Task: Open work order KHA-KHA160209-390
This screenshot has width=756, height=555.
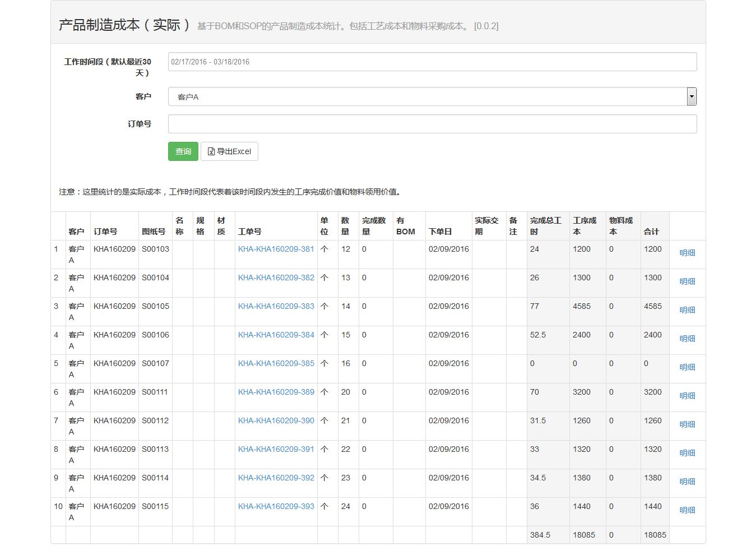Action: click(276, 420)
